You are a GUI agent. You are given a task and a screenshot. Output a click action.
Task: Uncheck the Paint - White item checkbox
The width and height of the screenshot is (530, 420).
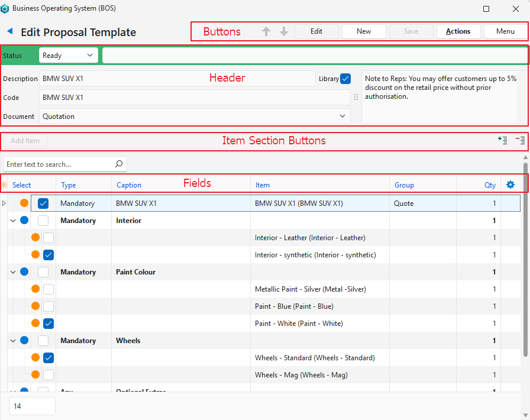[x=49, y=324]
